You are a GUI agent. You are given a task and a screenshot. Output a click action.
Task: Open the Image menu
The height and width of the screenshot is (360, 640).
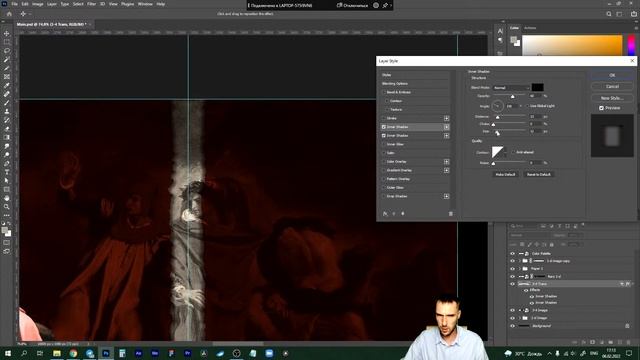pyautogui.click(x=38, y=4)
